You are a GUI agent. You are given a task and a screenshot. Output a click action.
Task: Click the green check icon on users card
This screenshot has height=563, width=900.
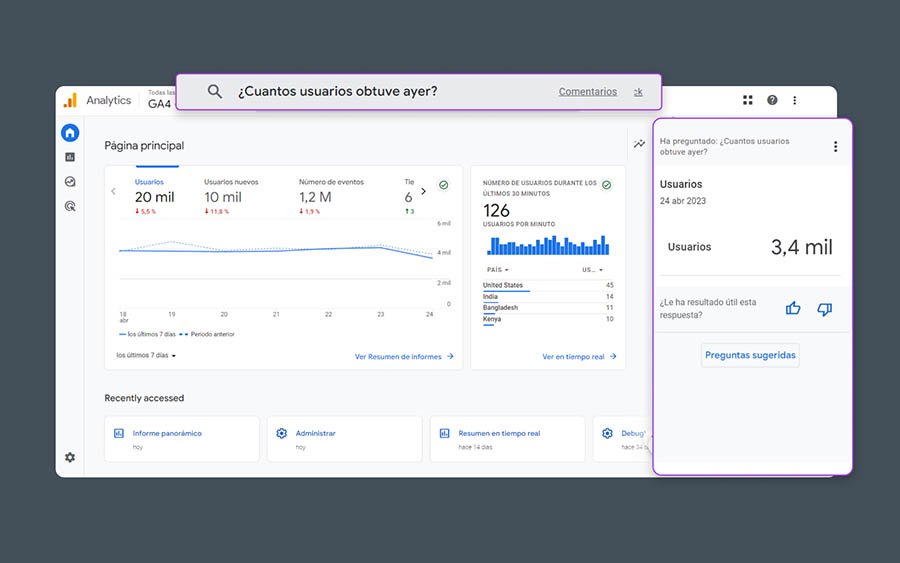coord(443,185)
